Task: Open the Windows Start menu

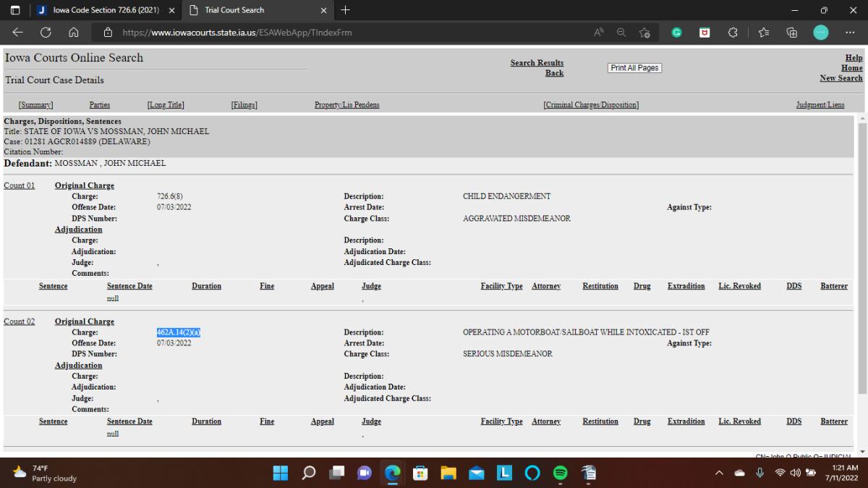Action: click(x=281, y=473)
